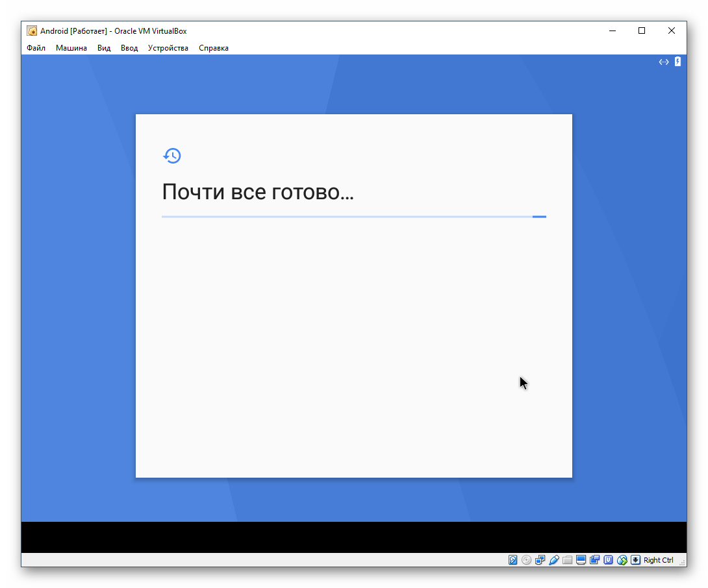
Task: Click the setup progress bar under the heading
Action: (x=354, y=217)
